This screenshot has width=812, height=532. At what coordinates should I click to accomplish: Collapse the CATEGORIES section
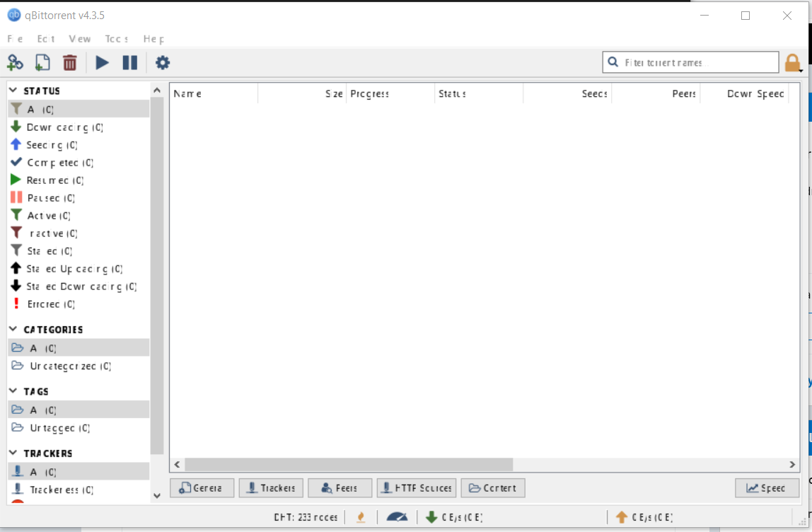tap(13, 330)
